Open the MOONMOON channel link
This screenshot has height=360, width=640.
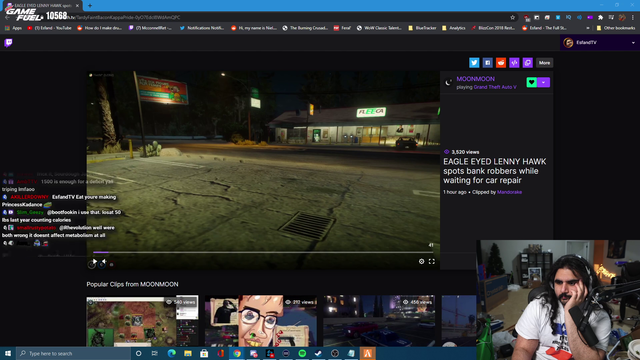[476, 79]
